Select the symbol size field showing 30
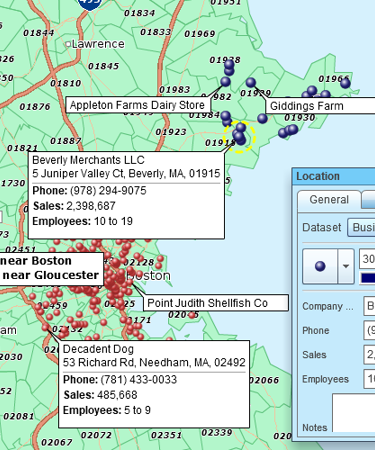This screenshot has height=450, width=375. pyautogui.click(x=367, y=259)
